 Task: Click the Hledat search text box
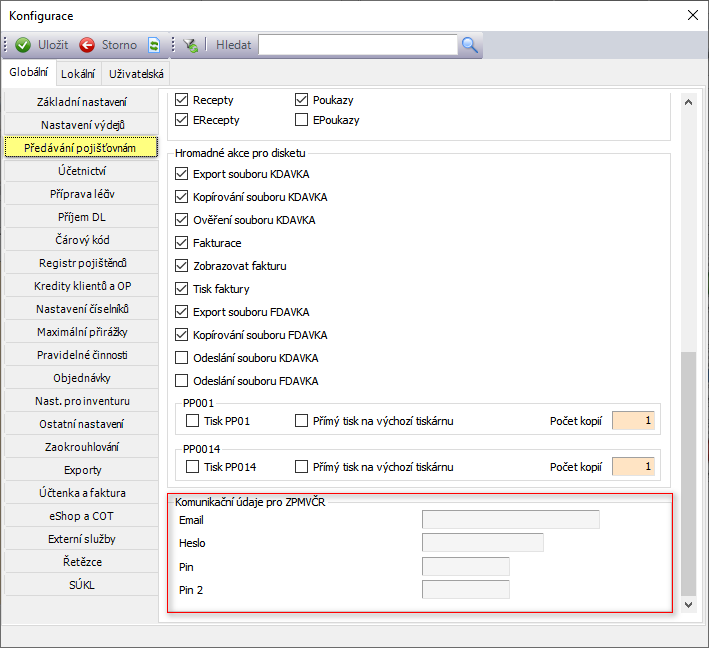[358, 45]
